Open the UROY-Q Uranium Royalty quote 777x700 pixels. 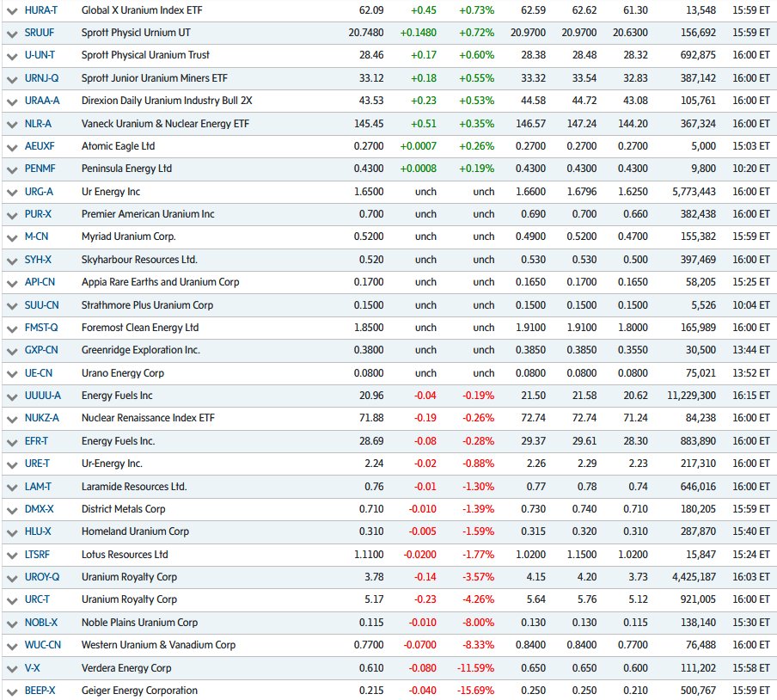42,577
